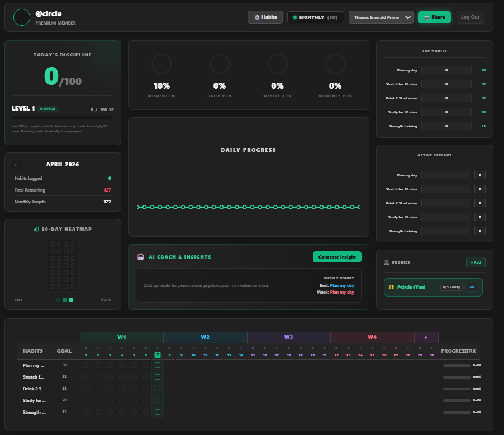504x435 pixels.
Task: Click the AI Coach robot icon
Action: pyautogui.click(x=140, y=257)
